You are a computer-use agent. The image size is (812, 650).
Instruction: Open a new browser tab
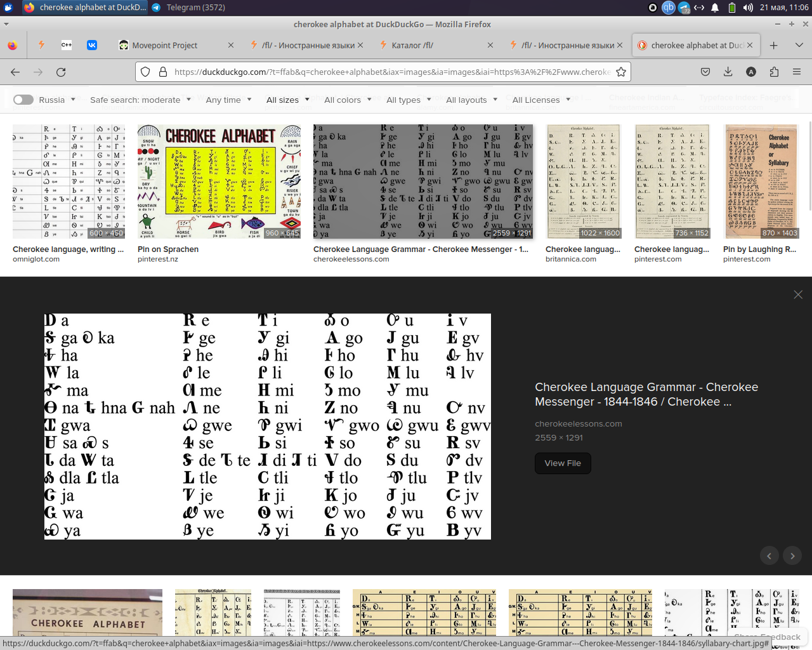pos(773,45)
